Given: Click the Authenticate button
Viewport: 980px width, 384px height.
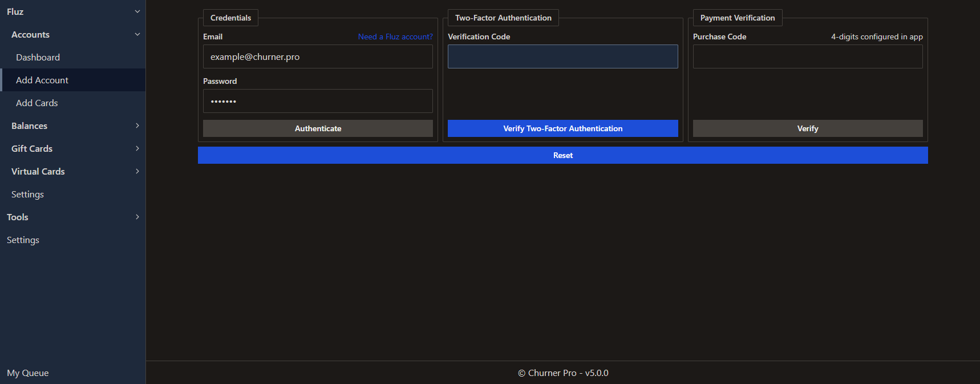Looking at the screenshot, I should tap(318, 128).
